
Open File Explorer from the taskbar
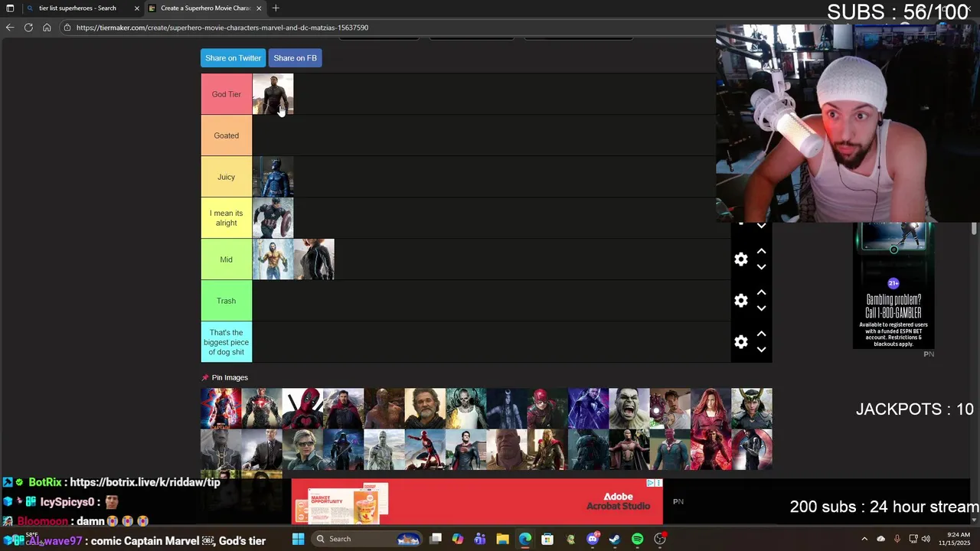[x=502, y=539]
